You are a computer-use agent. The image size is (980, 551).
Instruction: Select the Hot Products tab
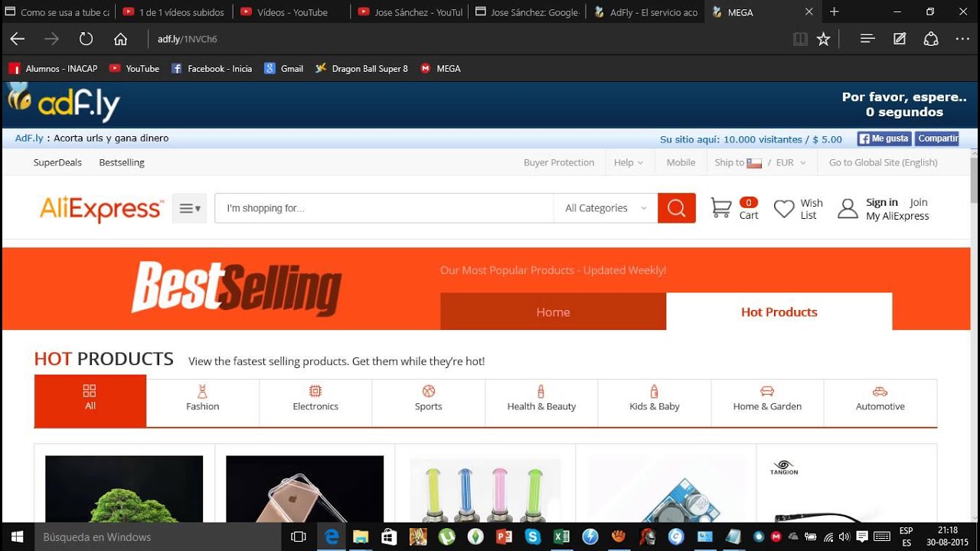point(779,311)
